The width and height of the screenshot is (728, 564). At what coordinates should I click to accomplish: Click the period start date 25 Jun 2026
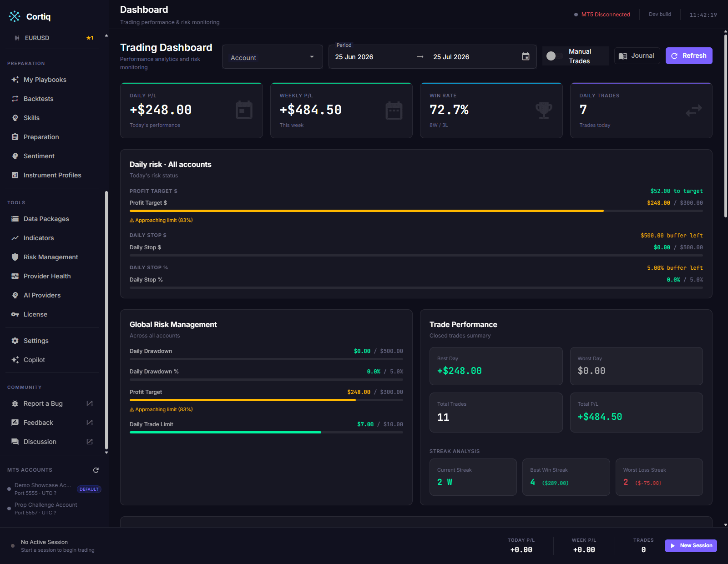tap(354, 57)
